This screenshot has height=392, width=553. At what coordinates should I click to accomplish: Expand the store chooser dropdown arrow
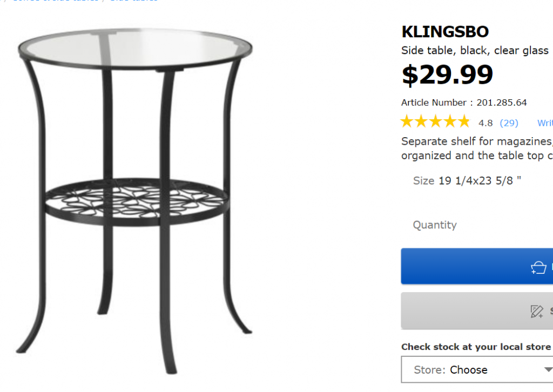tap(548, 369)
